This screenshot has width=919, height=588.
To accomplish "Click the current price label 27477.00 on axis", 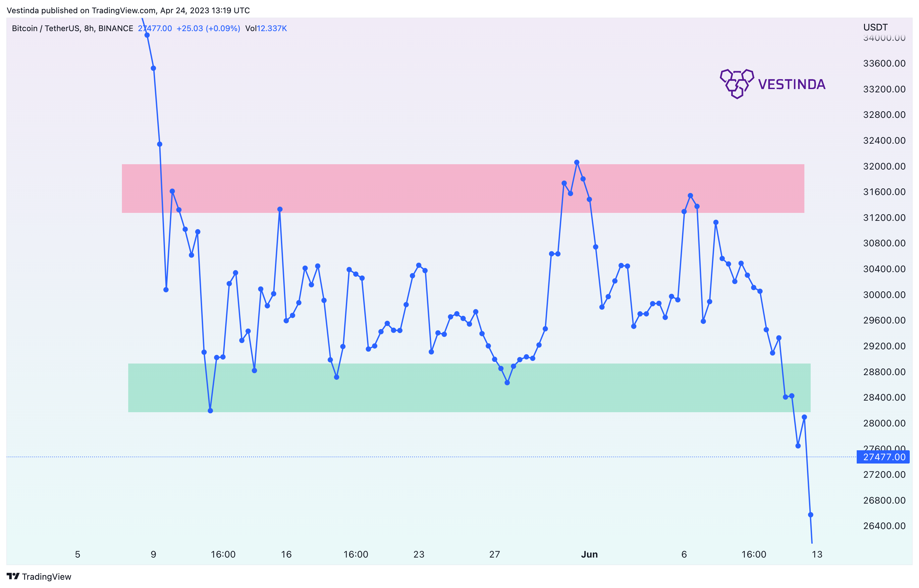I will click(x=884, y=457).
